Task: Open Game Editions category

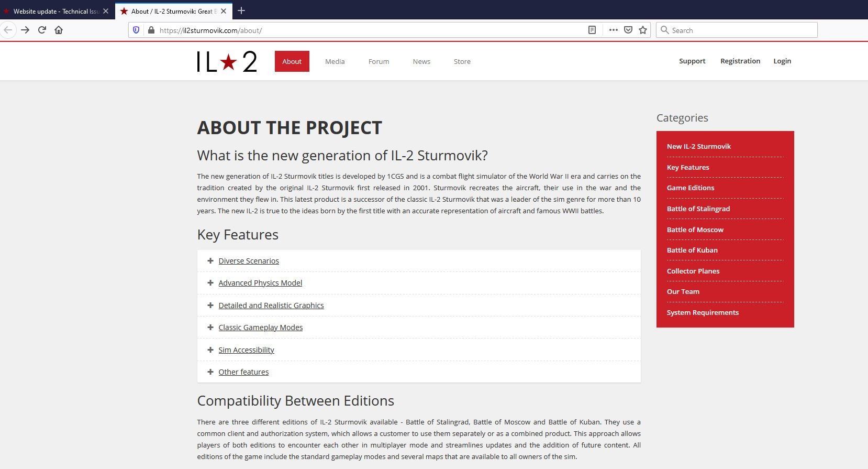Action: (691, 188)
